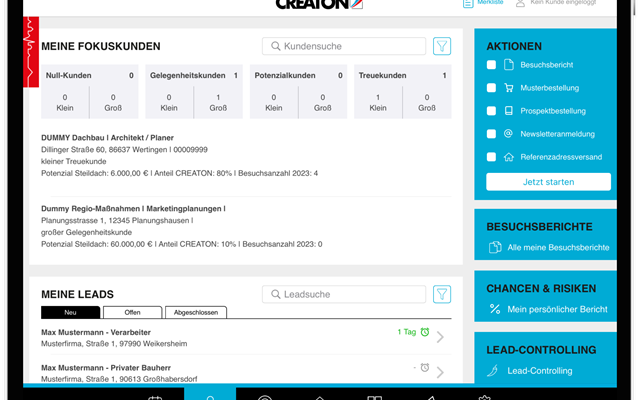Tick the Besuchsbericht checkbox

[491, 64]
